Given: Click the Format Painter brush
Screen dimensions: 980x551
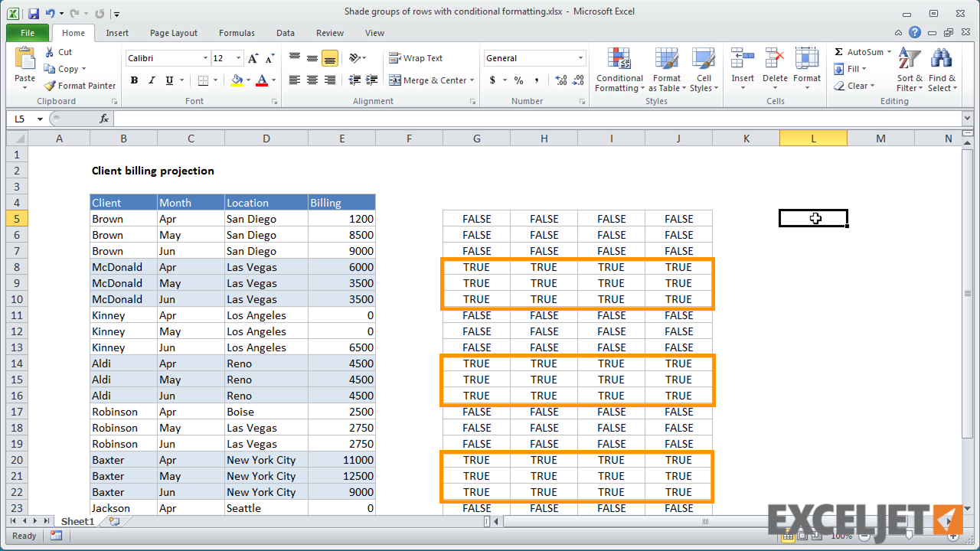Looking at the screenshot, I should pos(50,86).
